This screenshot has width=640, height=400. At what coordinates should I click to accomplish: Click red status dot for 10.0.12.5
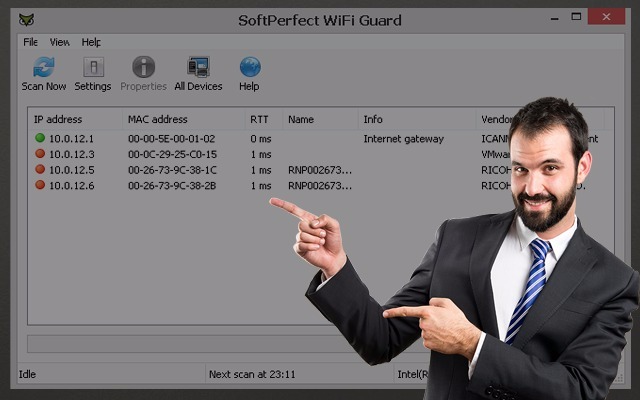pyautogui.click(x=40, y=169)
